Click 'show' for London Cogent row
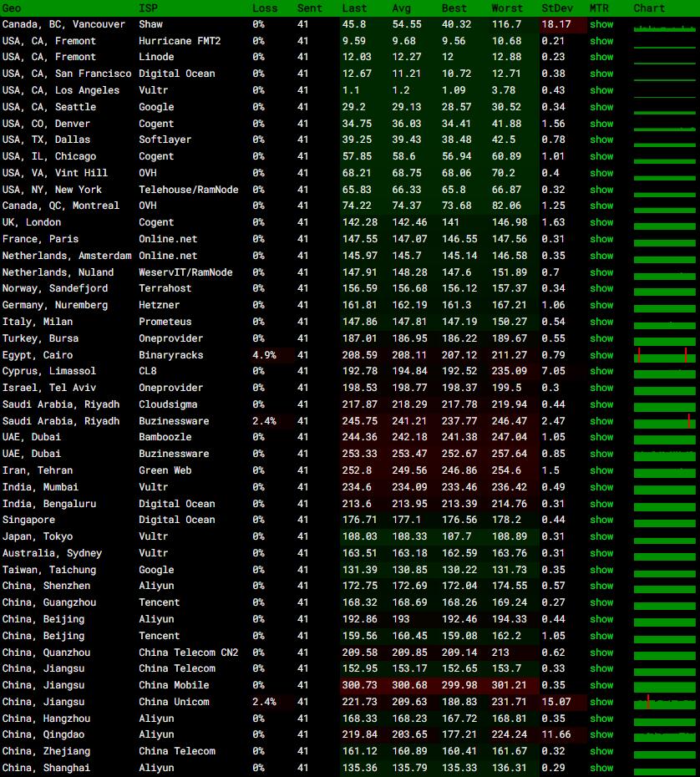Image resolution: width=700 pixels, height=777 pixels. coord(601,222)
